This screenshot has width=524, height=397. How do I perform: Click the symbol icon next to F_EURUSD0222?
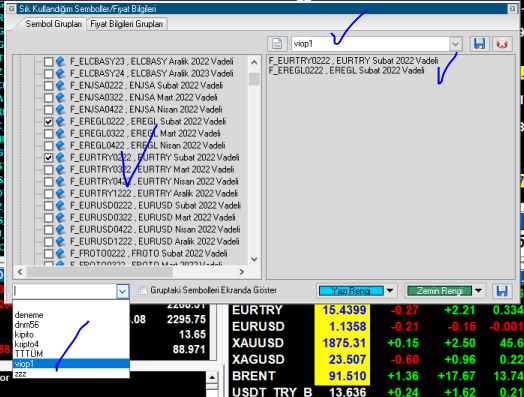(x=60, y=206)
